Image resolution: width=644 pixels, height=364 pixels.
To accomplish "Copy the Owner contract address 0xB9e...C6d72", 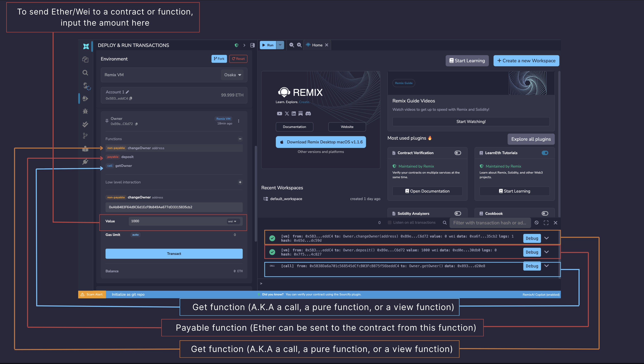I will coord(136,124).
